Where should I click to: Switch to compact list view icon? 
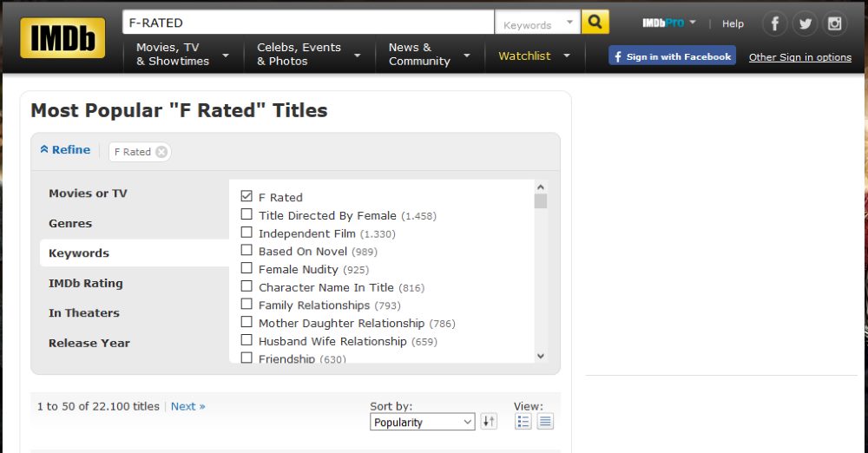[x=545, y=422]
